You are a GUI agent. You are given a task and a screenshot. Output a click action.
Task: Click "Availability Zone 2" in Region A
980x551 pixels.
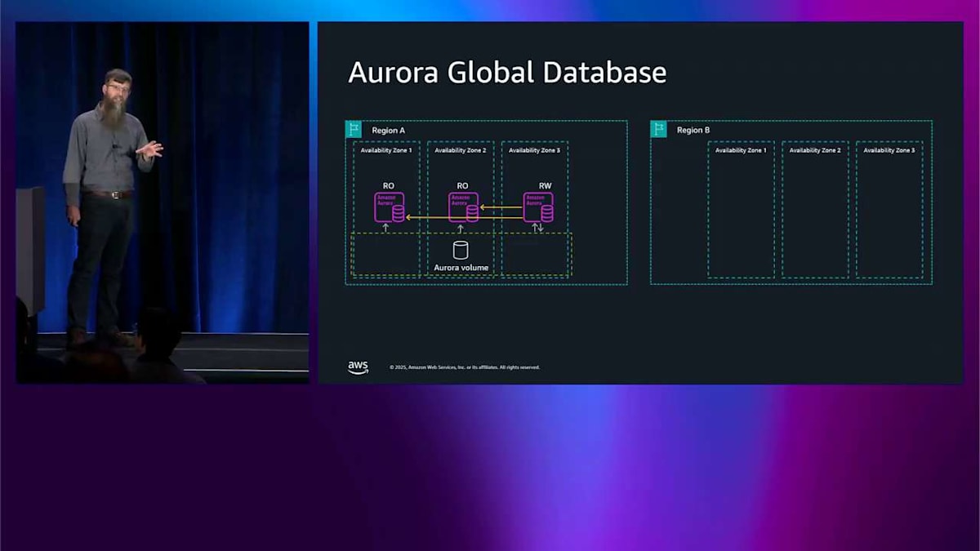pyautogui.click(x=461, y=150)
